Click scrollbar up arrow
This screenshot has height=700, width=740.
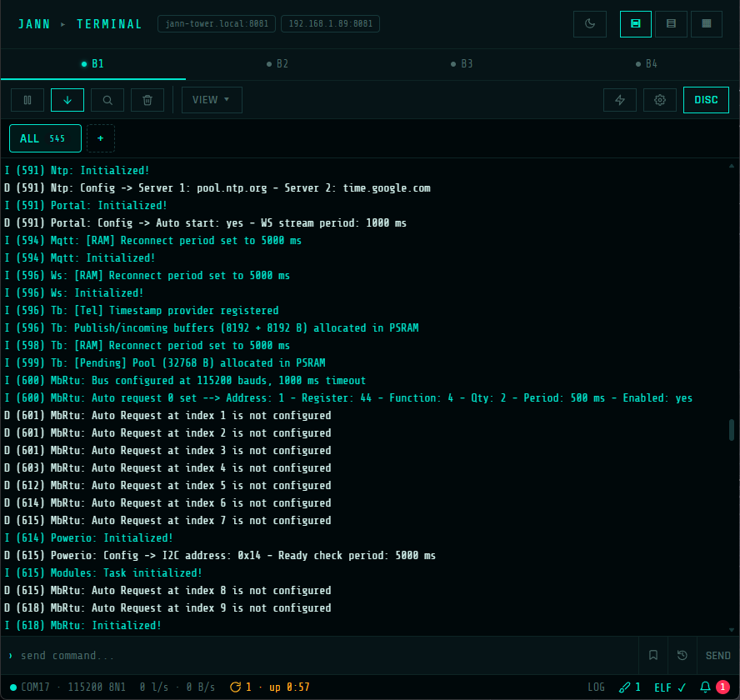(x=732, y=166)
